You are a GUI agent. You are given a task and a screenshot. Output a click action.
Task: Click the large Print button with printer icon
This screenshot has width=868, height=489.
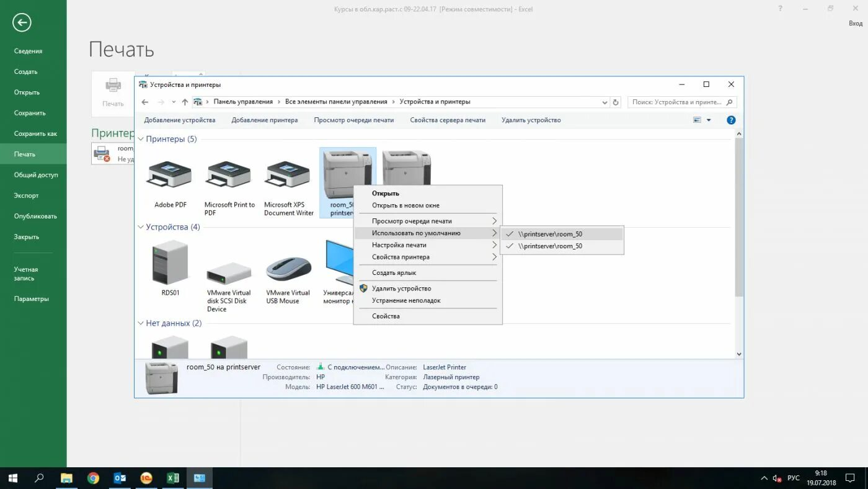(x=113, y=94)
